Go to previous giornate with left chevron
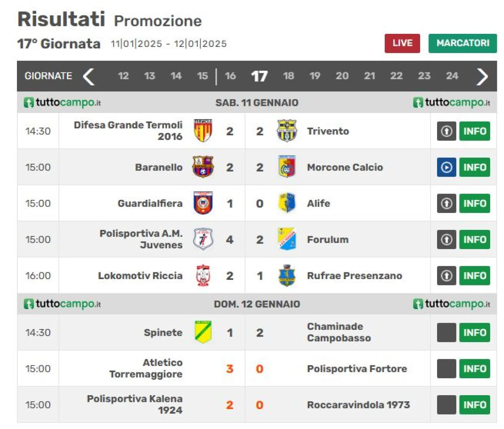The image size is (504, 429). pos(89,76)
